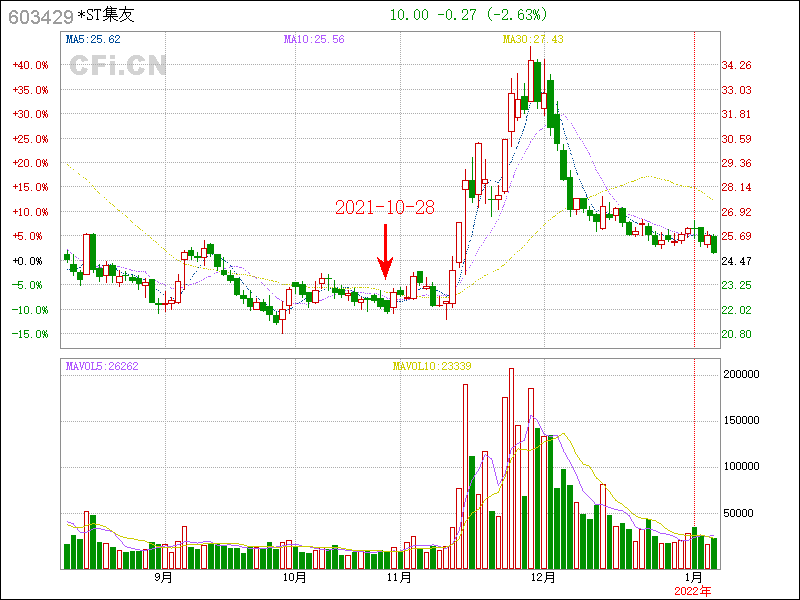Viewport: 800px width, 600px height.
Task: Click the 12月 marker on the time axis
Action: tap(543, 577)
